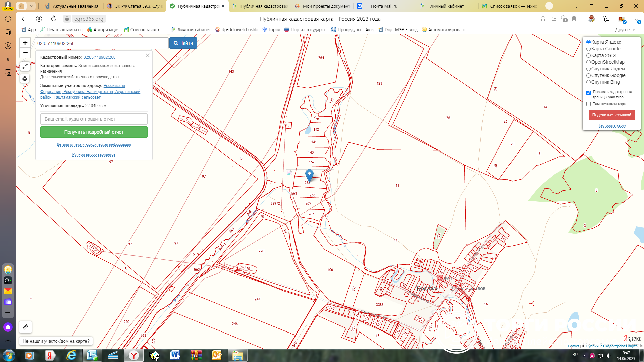
Task: Open Торги bookmark
Action: [271, 29]
